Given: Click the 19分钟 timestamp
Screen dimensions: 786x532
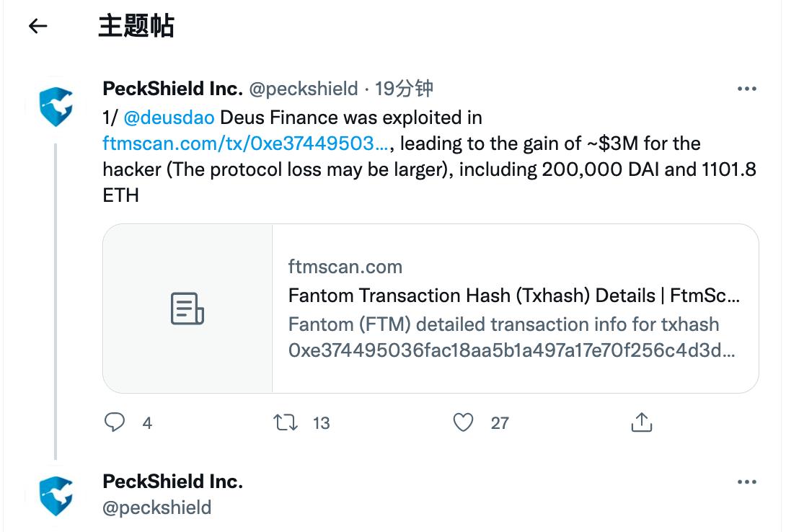Looking at the screenshot, I should click(x=405, y=89).
